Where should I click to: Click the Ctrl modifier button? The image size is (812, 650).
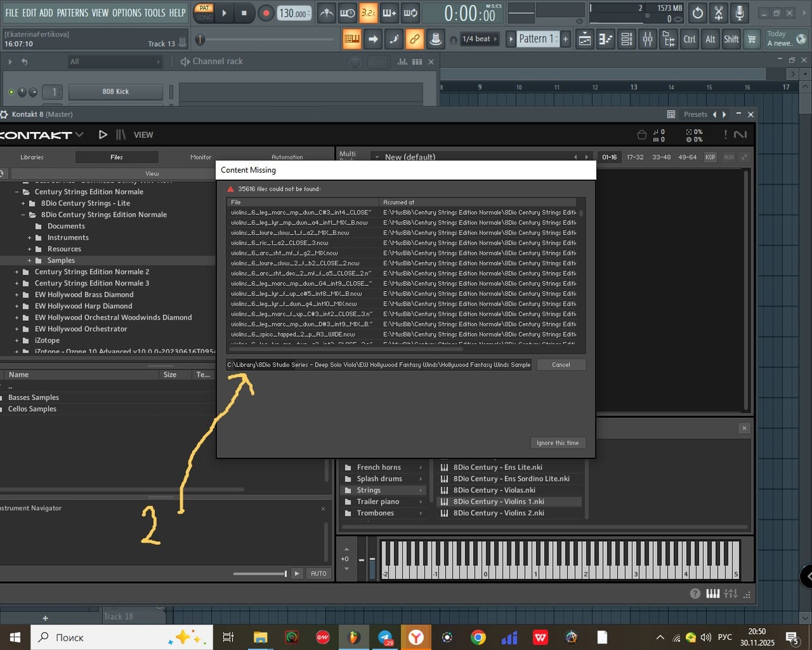(690, 39)
